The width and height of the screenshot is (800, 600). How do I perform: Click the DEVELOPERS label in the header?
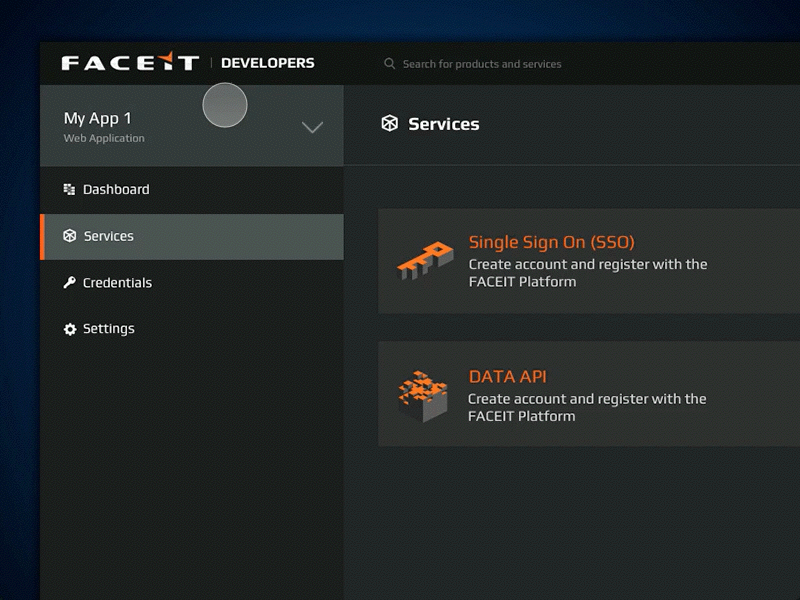click(x=267, y=63)
